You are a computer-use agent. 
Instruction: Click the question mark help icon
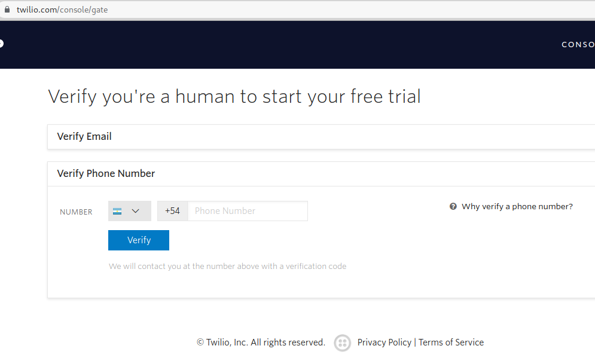tap(453, 206)
